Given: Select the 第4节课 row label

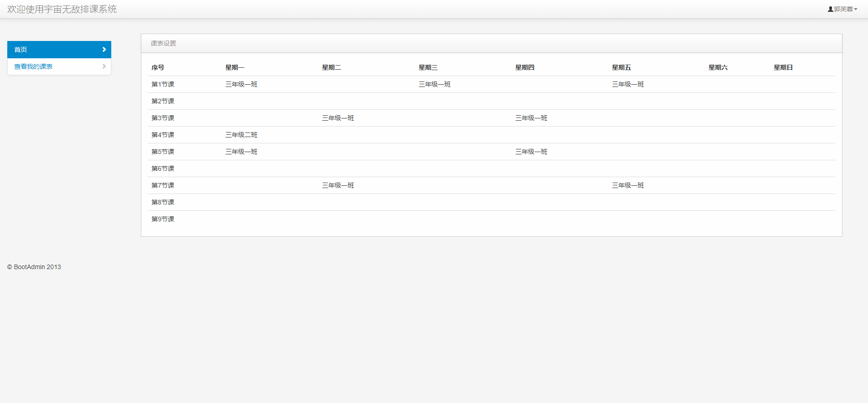Looking at the screenshot, I should (163, 135).
